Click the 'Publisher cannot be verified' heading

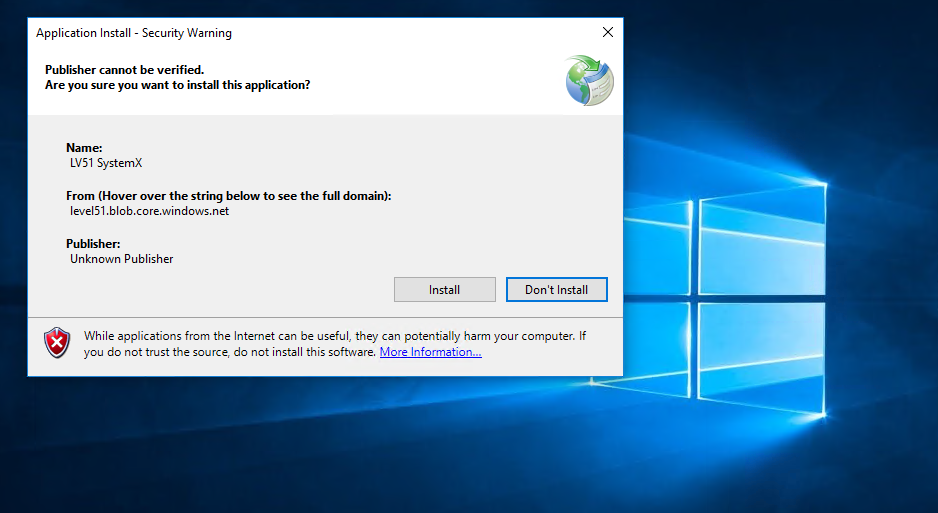point(124,70)
